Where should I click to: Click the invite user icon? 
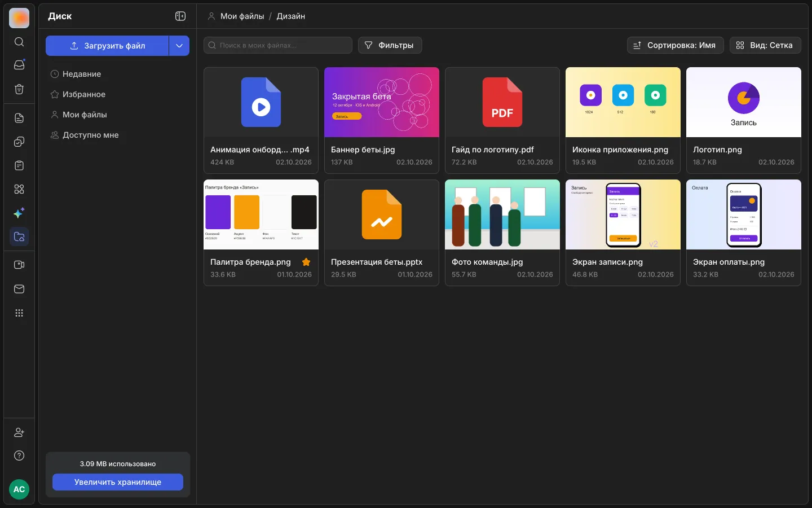click(19, 432)
